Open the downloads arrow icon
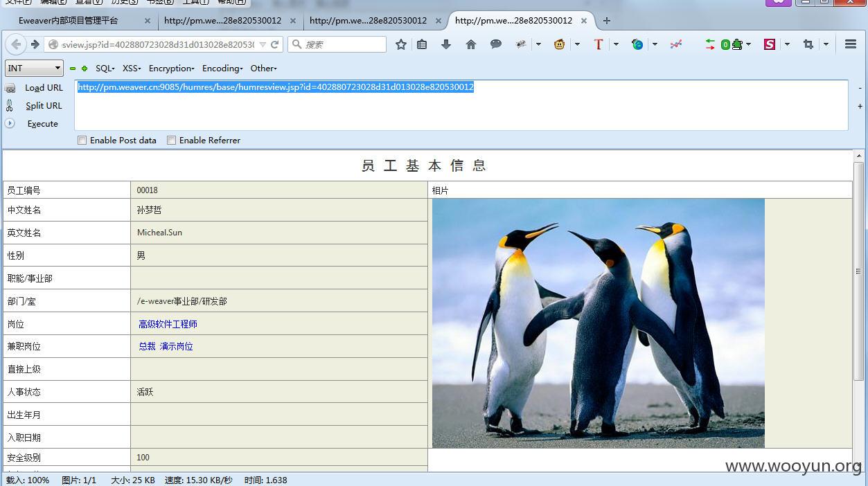Image resolution: width=868 pixels, height=486 pixels. pyautogui.click(x=446, y=44)
